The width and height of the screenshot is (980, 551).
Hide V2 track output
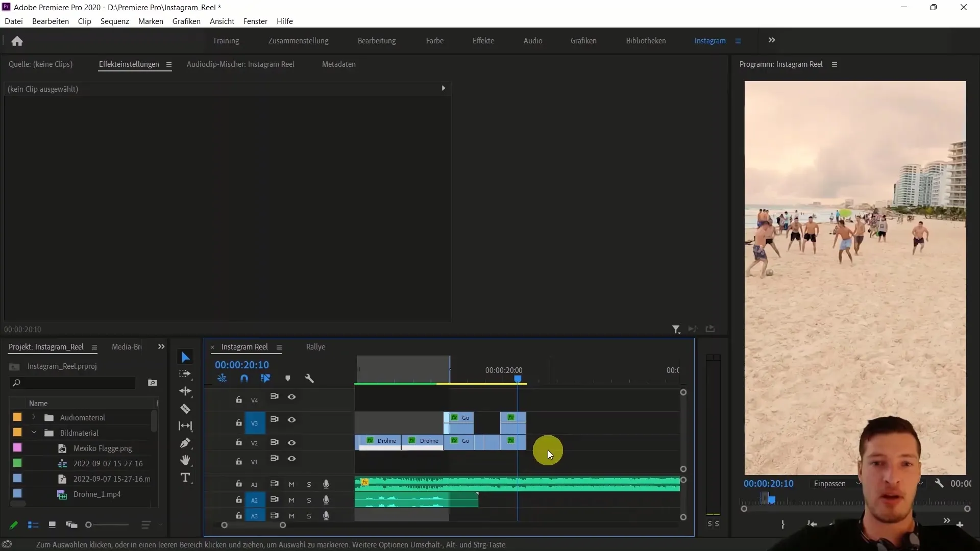pyautogui.click(x=291, y=443)
